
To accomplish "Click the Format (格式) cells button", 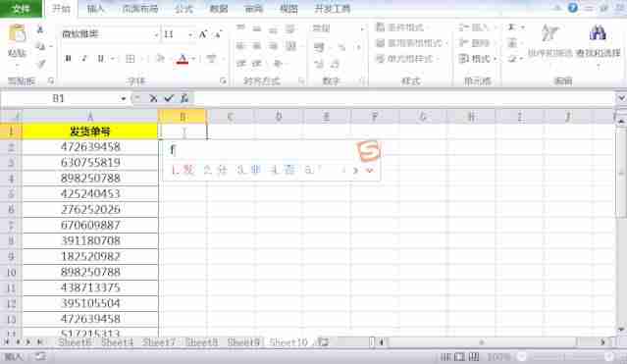I will pos(477,59).
